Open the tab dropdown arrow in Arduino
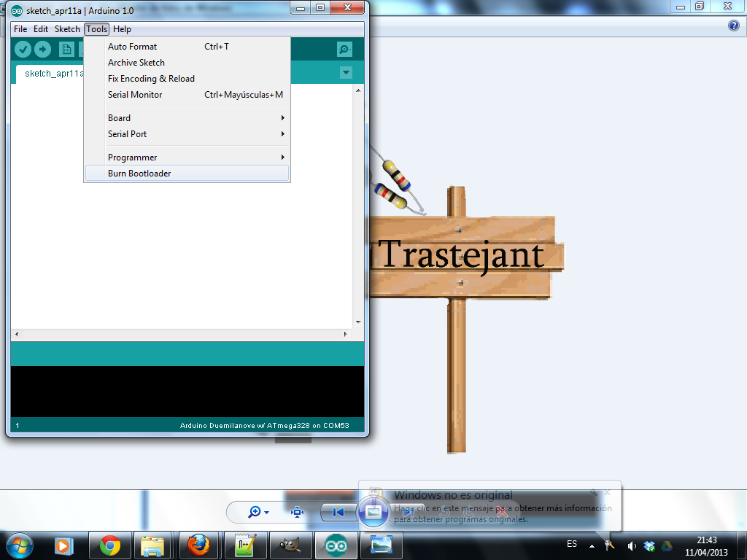The width and height of the screenshot is (747, 560). pyautogui.click(x=347, y=73)
